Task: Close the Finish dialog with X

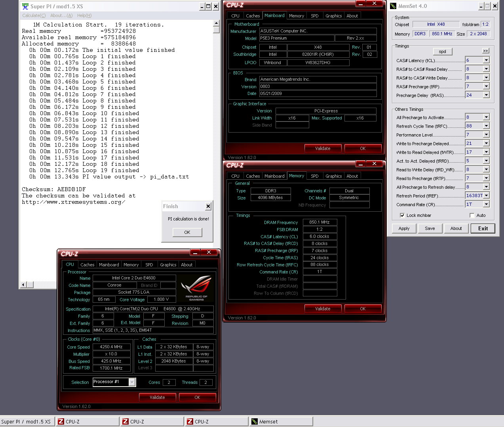Action: click(x=208, y=206)
